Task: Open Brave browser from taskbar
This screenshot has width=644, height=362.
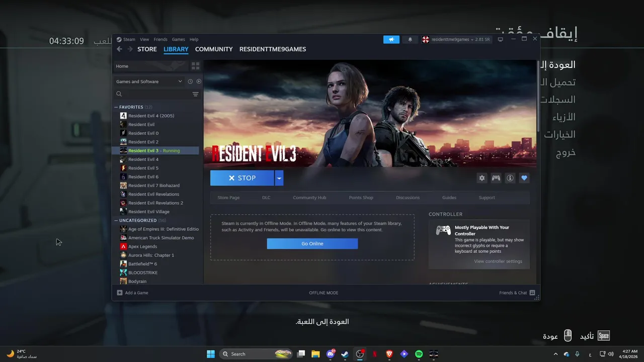Action: coord(389,354)
